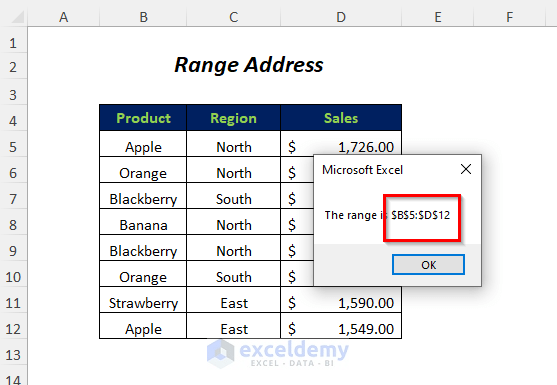Select row 2 header
The height and width of the screenshot is (385, 557).
(x=13, y=66)
